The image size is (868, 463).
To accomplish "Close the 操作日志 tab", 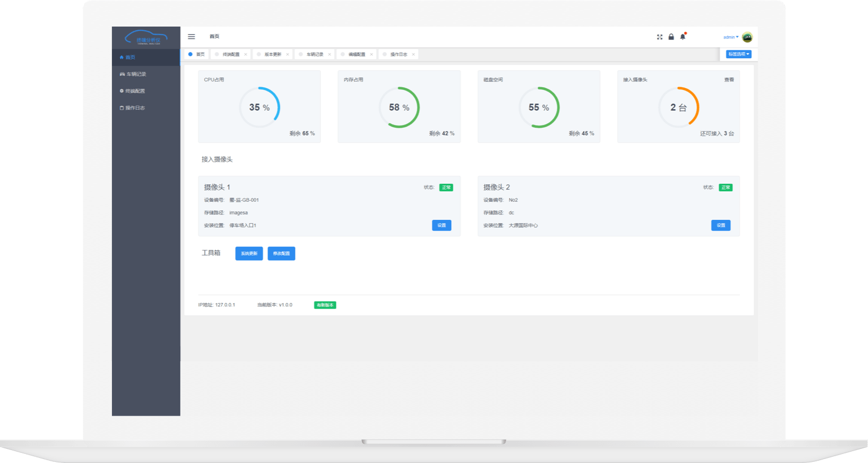I will tap(413, 55).
